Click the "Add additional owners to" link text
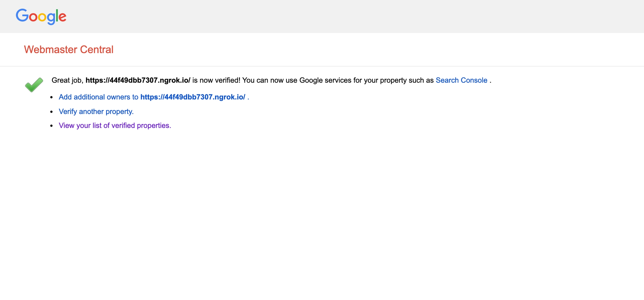The image size is (644, 300). point(98,97)
